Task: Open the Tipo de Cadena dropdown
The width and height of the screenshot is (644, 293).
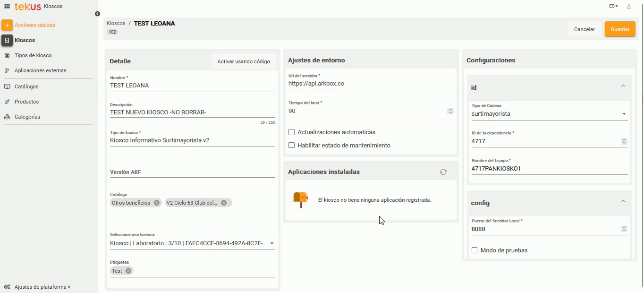Action: 624,113
